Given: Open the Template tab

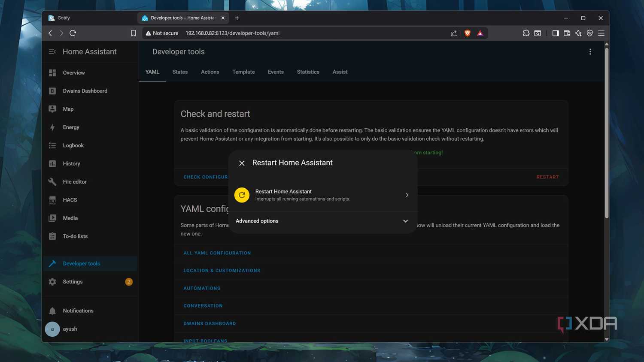Looking at the screenshot, I should (x=243, y=72).
